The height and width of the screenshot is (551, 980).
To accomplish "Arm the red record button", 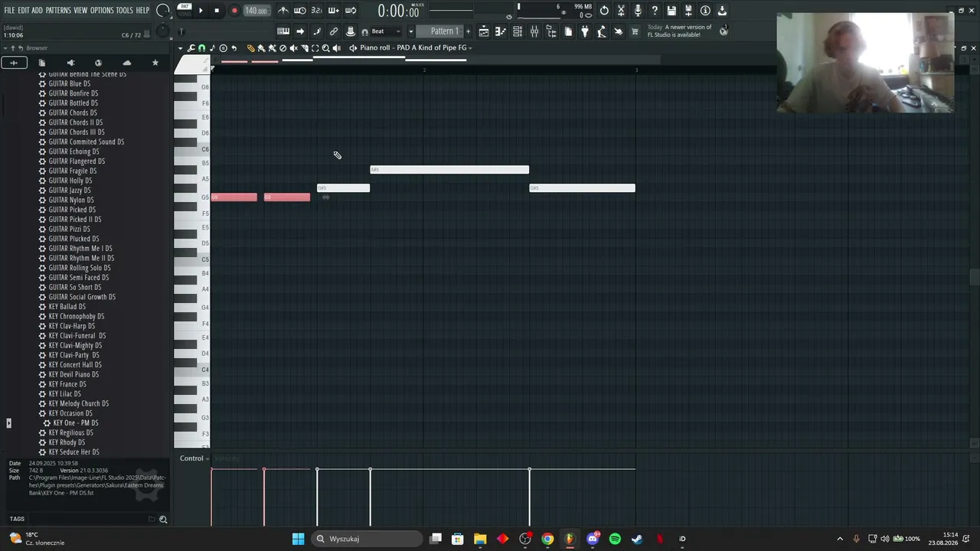I will 234,11.
